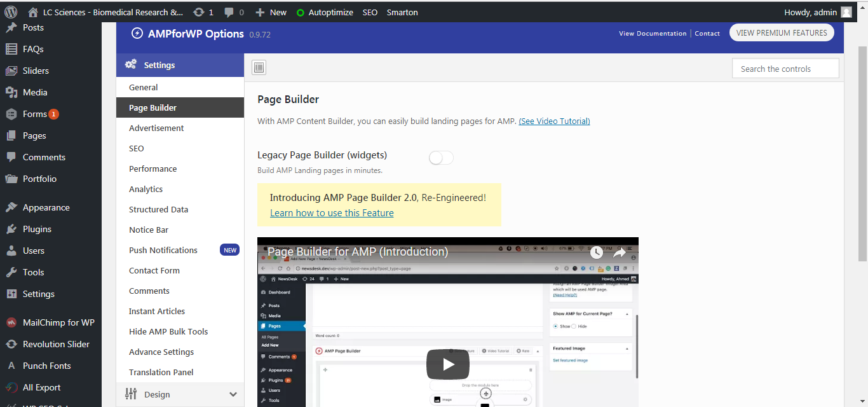The height and width of the screenshot is (407, 868).
Task: Click Howdy, admin account menu
Action: coord(818,12)
